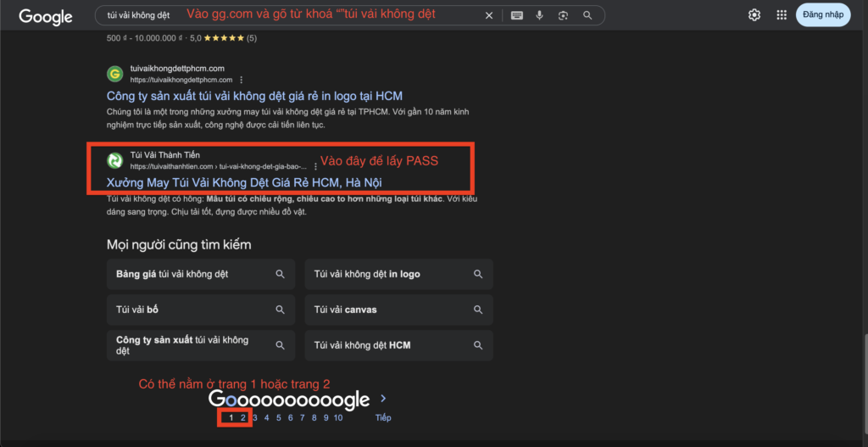Click the Tiếp next-page link

383,417
